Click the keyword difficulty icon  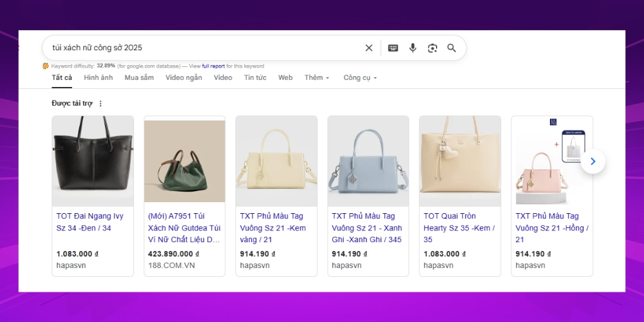(x=46, y=66)
